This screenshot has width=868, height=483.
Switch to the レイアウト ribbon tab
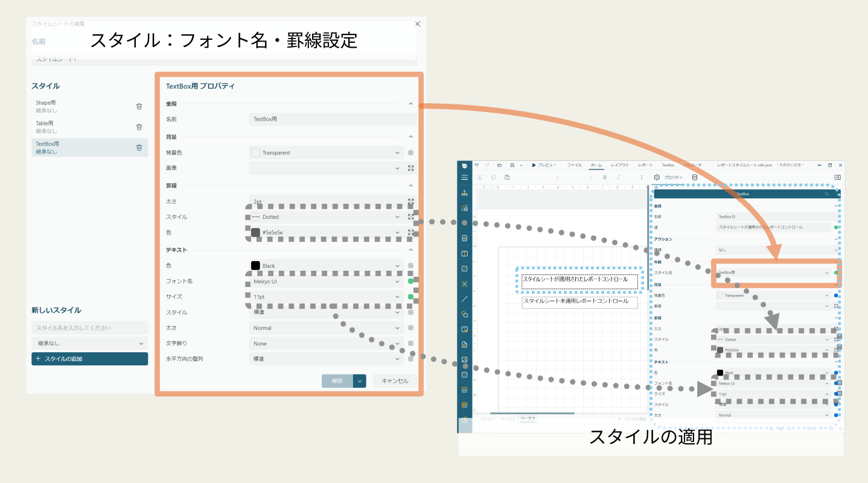620,165
